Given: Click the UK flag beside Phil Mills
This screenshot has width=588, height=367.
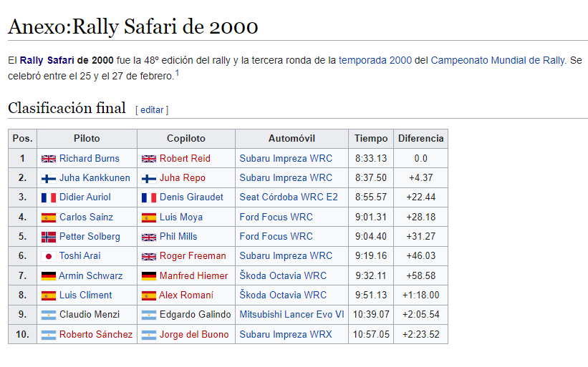Looking at the screenshot, I should pyautogui.click(x=149, y=237).
